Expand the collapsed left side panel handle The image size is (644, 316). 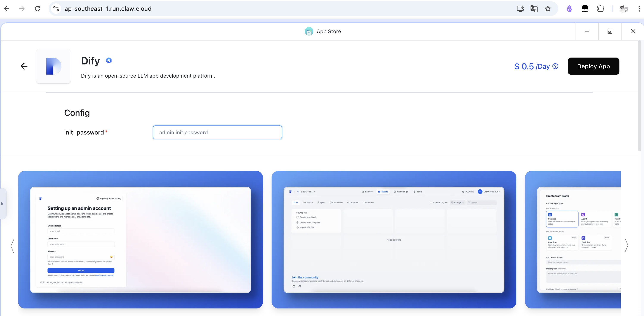3,203
